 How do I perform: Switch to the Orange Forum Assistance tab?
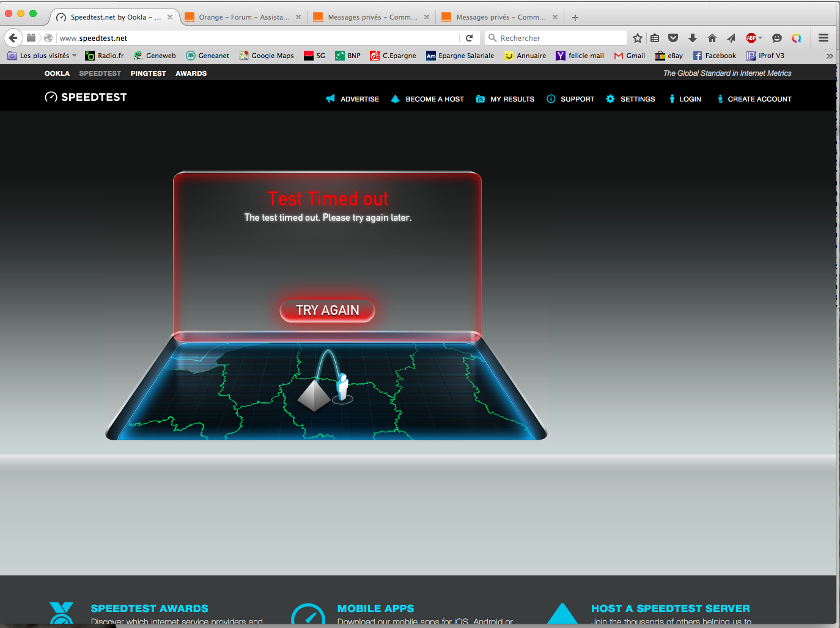(243, 17)
